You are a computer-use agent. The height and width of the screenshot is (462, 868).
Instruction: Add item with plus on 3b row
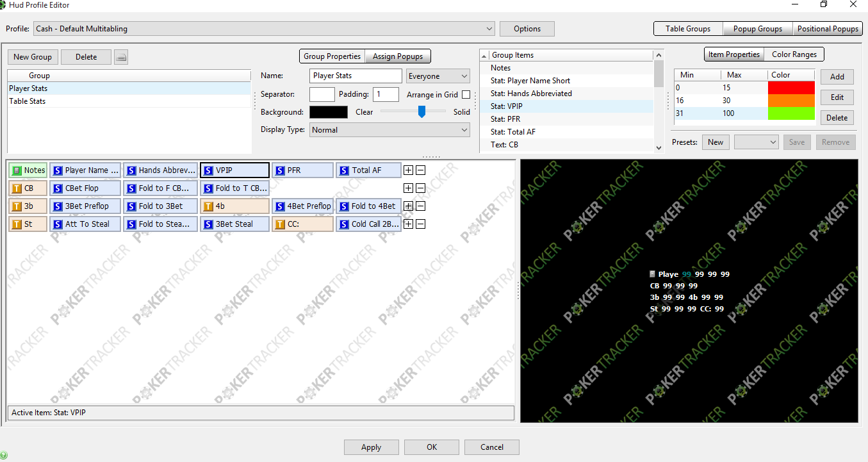[408, 206]
